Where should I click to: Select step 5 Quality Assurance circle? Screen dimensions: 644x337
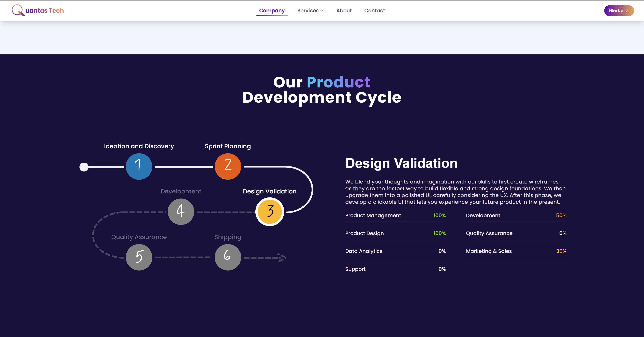tap(139, 257)
